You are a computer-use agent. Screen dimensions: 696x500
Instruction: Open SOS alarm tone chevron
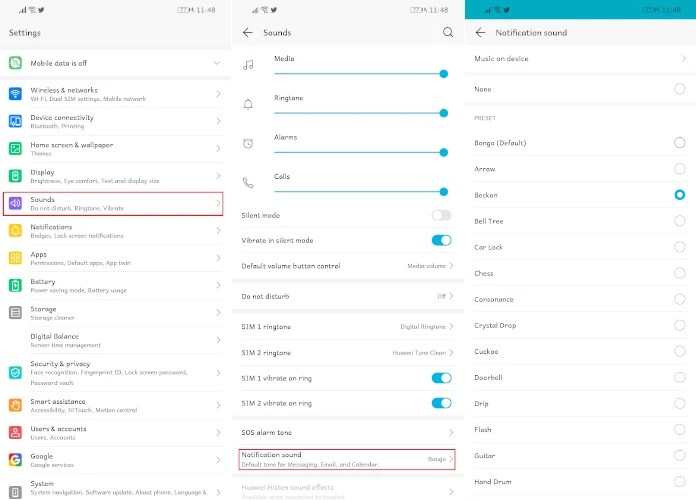point(451,432)
